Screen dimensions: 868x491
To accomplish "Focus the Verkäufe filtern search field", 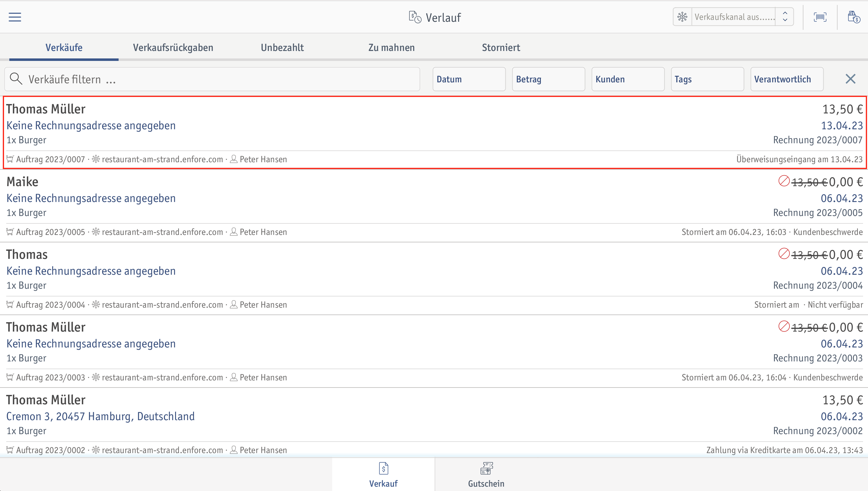I will click(212, 79).
